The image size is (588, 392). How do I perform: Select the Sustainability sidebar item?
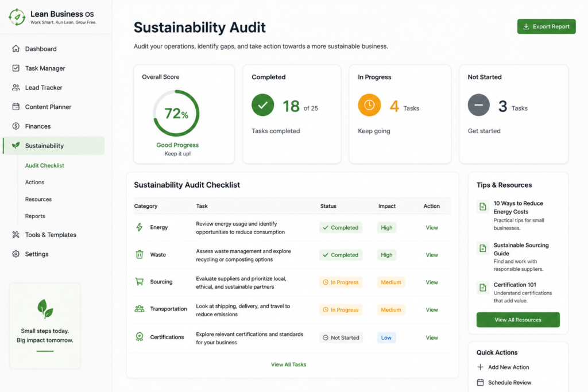point(53,145)
